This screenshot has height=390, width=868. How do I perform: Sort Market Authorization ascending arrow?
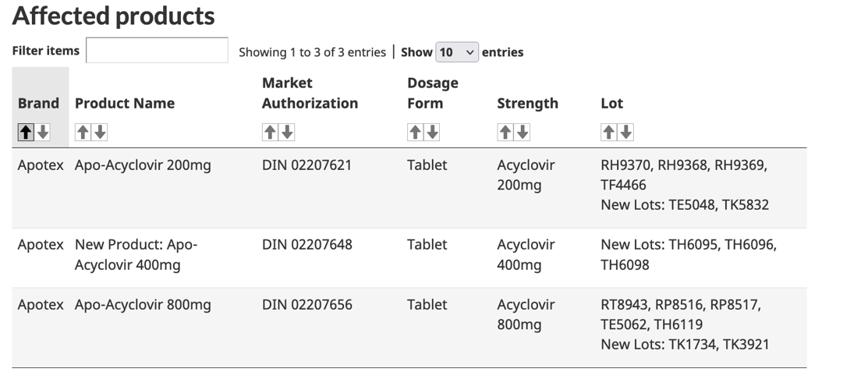[270, 133]
